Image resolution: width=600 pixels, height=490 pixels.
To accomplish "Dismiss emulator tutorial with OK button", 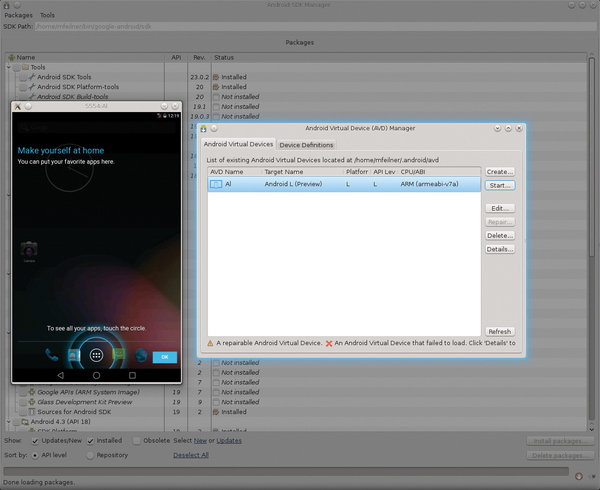I will coord(165,357).
